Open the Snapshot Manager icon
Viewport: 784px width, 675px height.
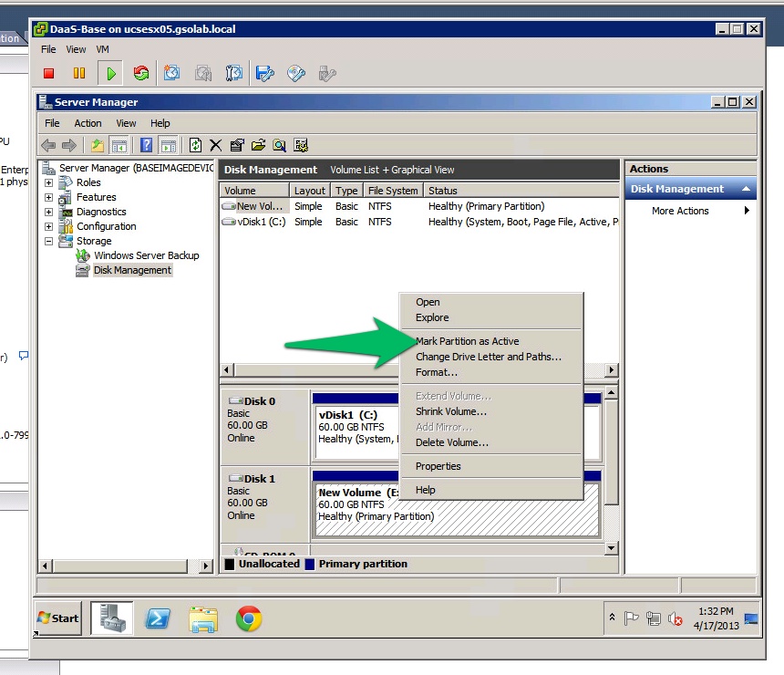point(233,74)
